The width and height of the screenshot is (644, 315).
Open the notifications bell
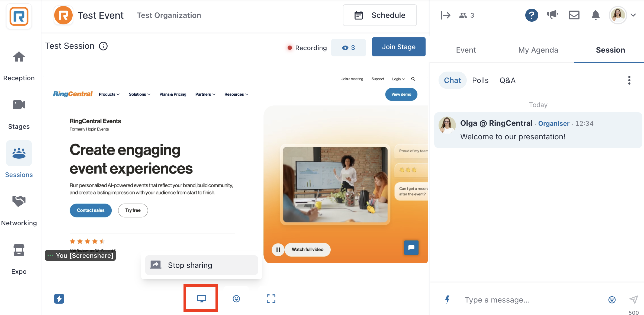[595, 15]
